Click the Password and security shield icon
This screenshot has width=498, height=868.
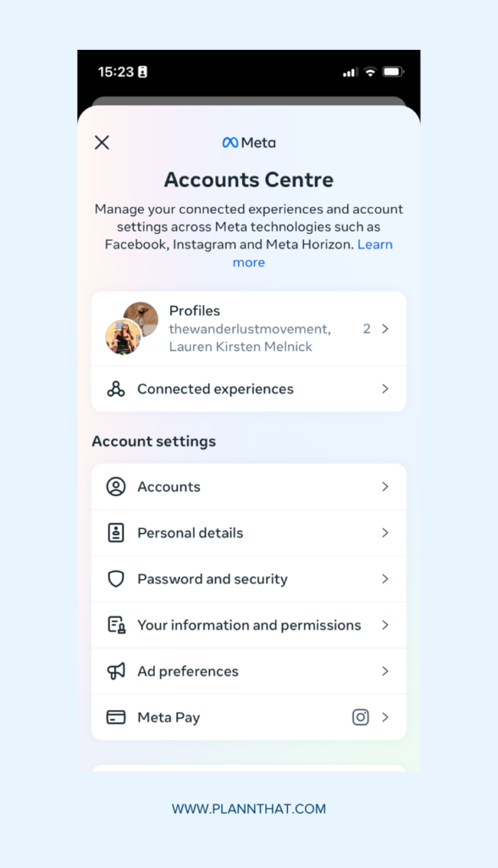coord(118,579)
